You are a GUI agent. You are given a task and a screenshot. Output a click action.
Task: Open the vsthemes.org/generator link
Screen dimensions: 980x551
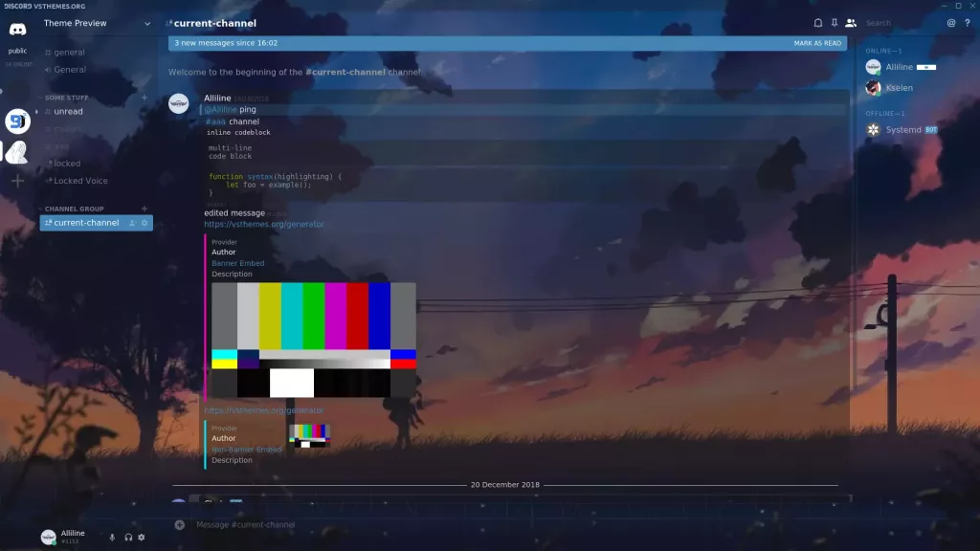pos(265,223)
